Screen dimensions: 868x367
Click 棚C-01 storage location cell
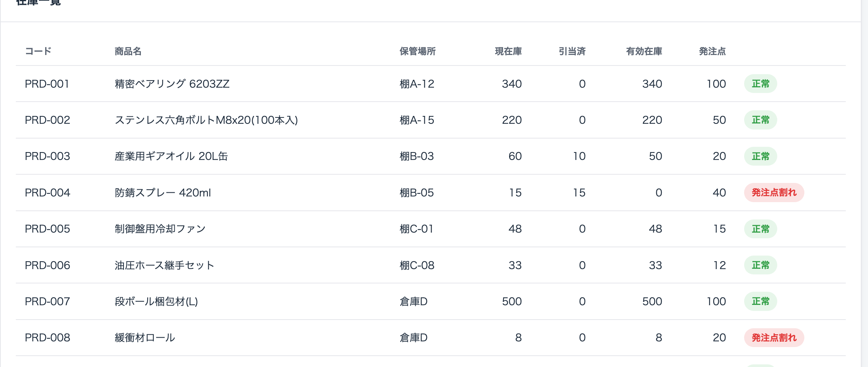[x=416, y=229]
